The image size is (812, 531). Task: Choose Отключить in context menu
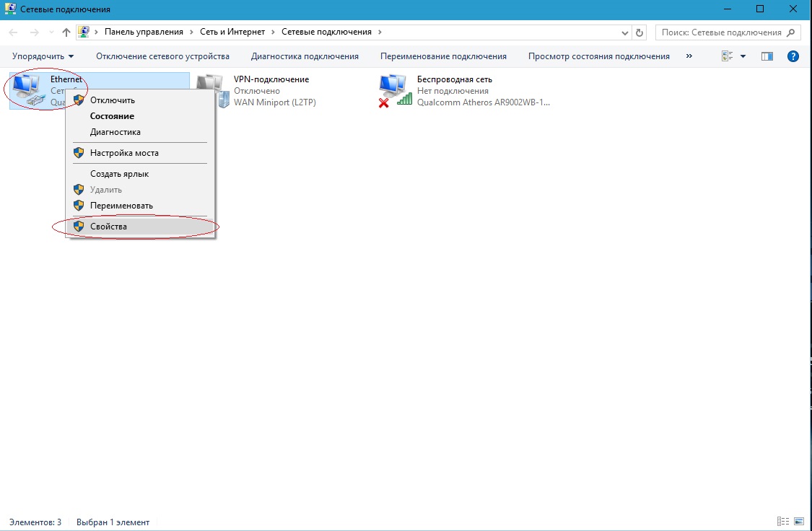[x=112, y=100]
